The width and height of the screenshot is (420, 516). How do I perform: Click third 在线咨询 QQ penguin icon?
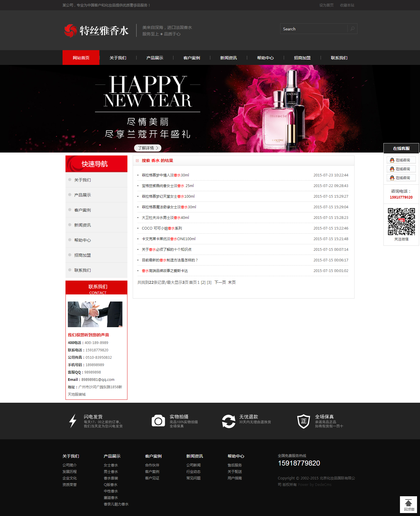click(x=392, y=178)
